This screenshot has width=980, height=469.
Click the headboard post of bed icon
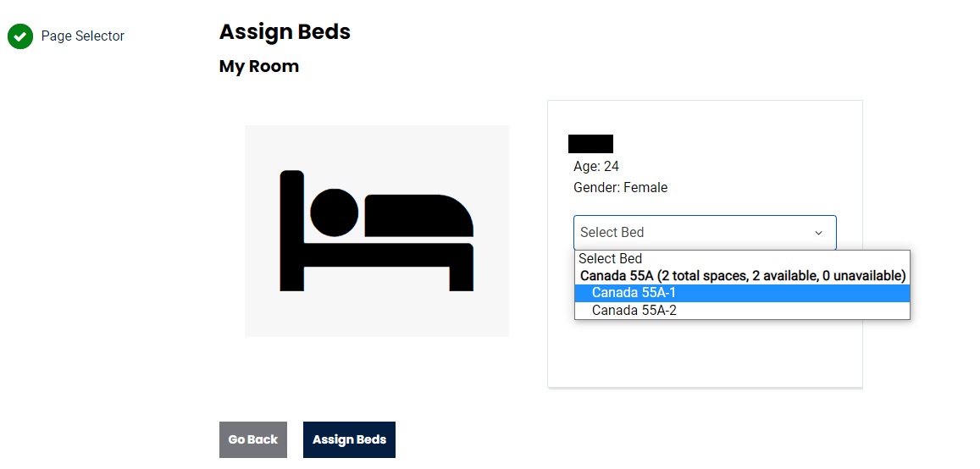291,230
